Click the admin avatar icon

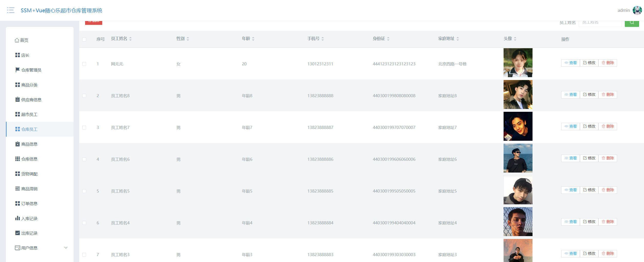coord(637,10)
